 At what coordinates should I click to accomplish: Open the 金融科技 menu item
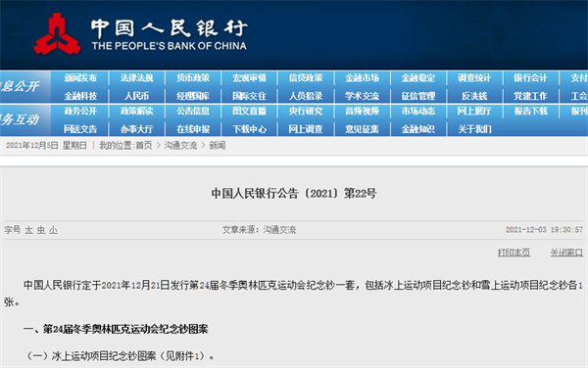point(80,96)
